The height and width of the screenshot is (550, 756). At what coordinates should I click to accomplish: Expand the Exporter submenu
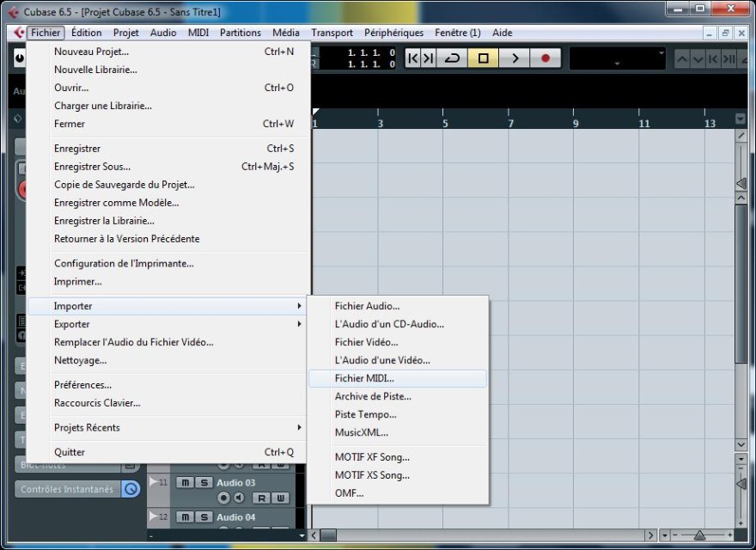pos(167,324)
